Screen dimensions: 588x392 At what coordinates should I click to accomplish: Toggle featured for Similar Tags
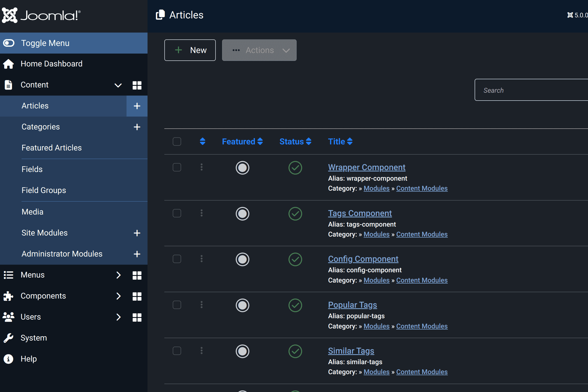(x=242, y=351)
